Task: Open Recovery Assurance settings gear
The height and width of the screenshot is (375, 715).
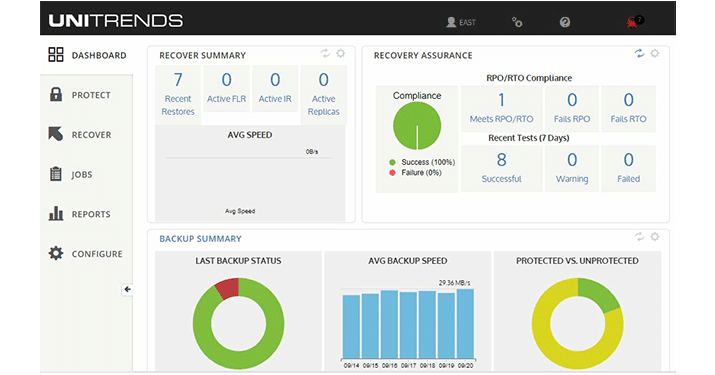Action: pyautogui.click(x=655, y=53)
